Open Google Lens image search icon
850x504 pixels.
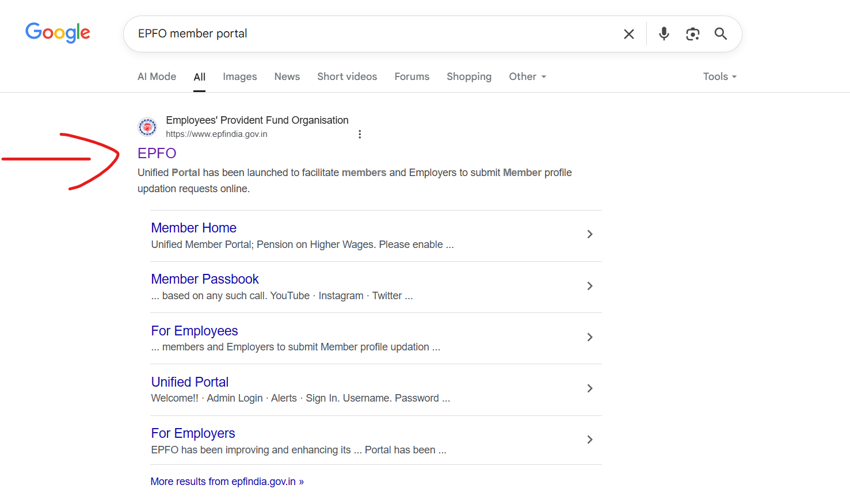point(693,34)
